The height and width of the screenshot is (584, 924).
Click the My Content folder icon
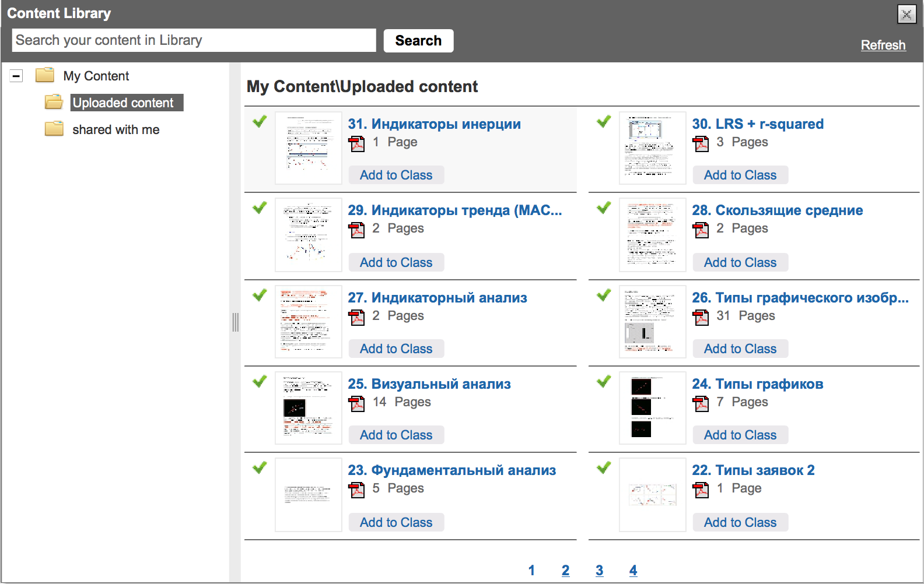(45, 76)
